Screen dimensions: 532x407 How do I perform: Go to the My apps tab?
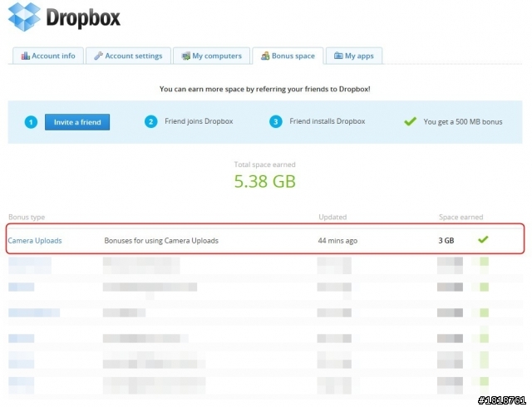(x=354, y=56)
